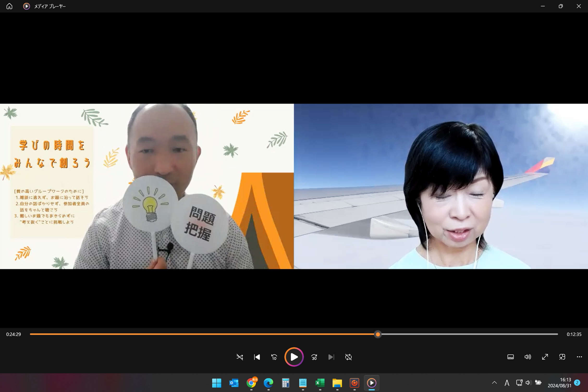Show hidden system tray icons
This screenshot has width=588, height=392.
coord(494,383)
